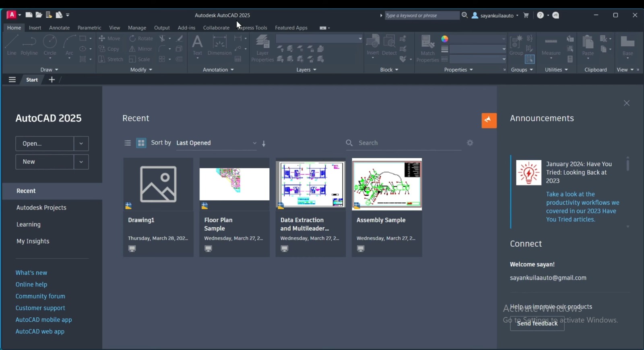Open the Featured Apps tab

point(291,28)
